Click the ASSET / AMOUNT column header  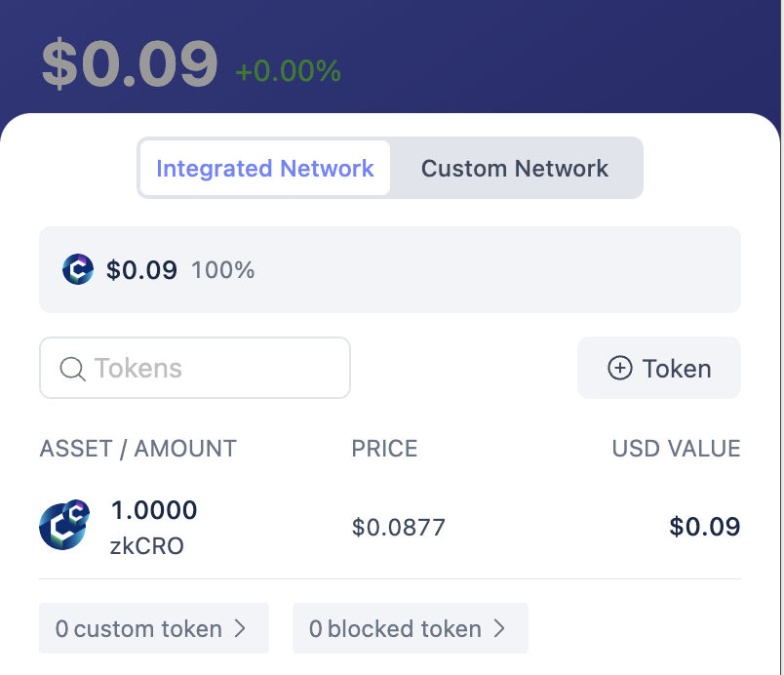coord(137,449)
